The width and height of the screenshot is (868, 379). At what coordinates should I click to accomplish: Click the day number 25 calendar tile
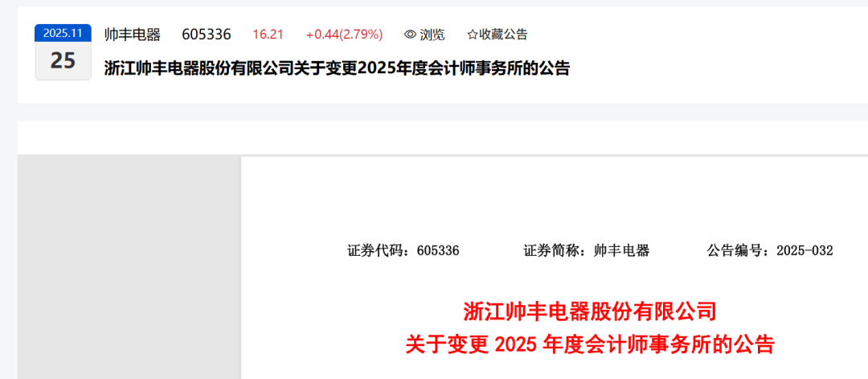pos(63,60)
